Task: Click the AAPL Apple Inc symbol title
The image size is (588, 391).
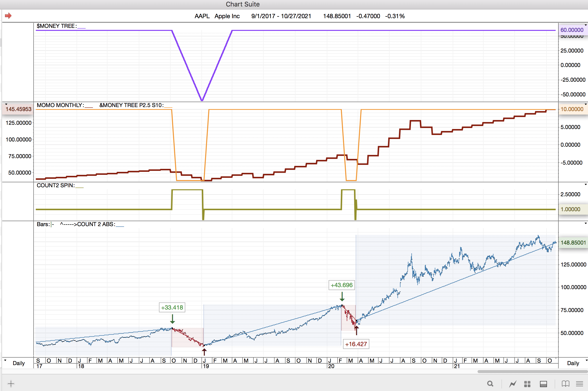Action: point(217,16)
